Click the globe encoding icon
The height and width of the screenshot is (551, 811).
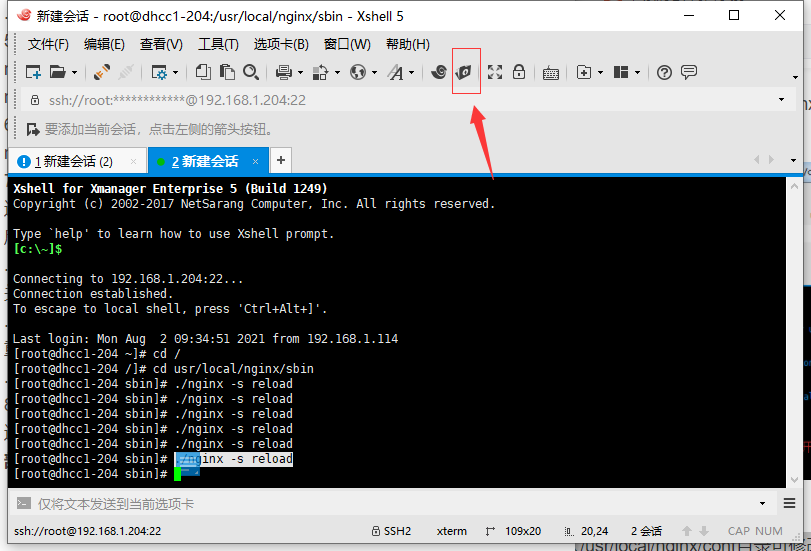[357, 72]
